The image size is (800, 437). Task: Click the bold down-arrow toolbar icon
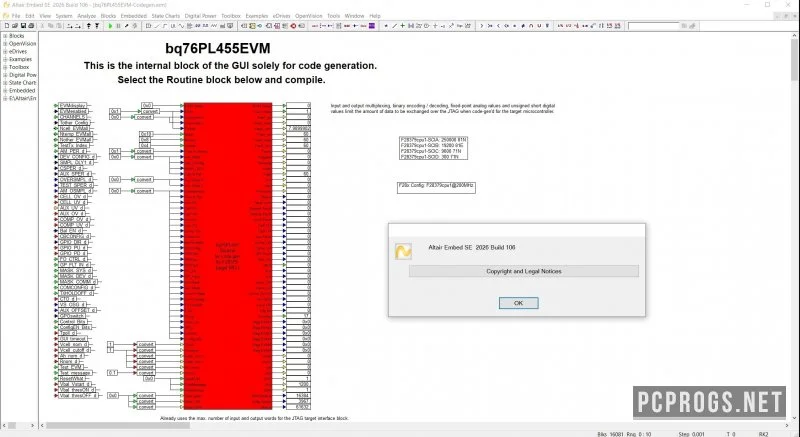(97, 25)
